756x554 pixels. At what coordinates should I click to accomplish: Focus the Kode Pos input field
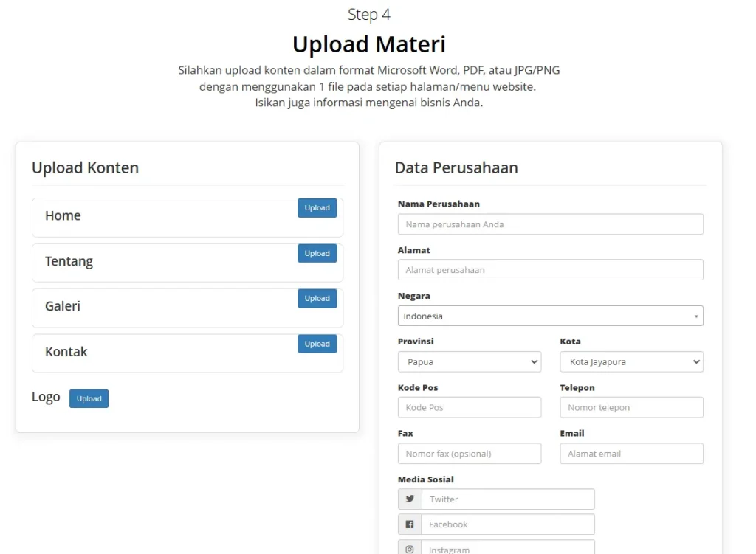point(470,407)
